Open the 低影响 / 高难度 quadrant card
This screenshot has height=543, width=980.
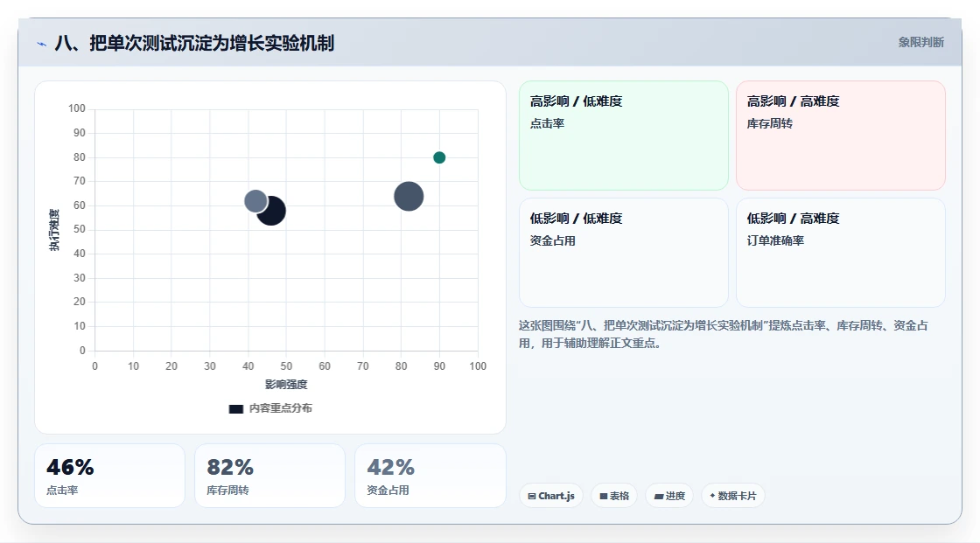pos(841,253)
